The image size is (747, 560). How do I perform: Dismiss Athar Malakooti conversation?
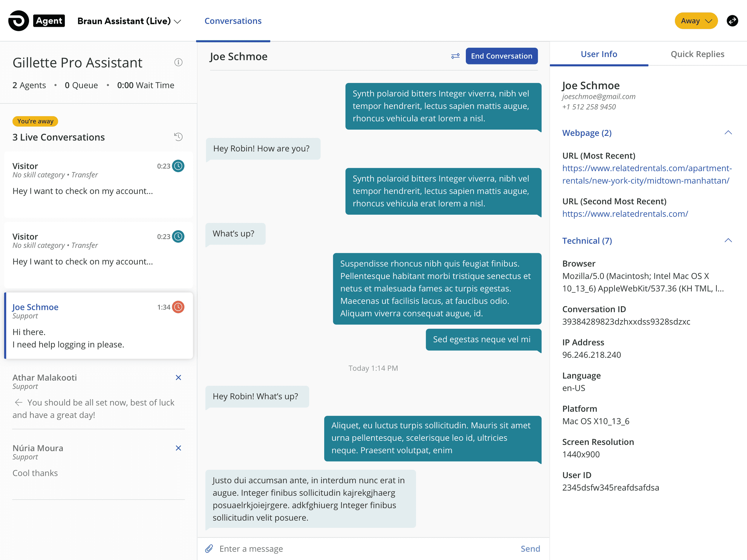178,378
